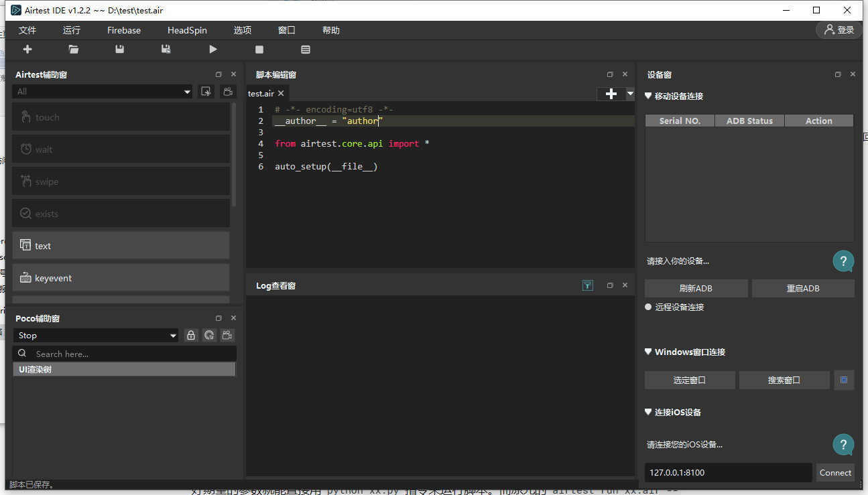The width and height of the screenshot is (868, 495).
Task: Open a script with the folder icon
Action: 74,50
